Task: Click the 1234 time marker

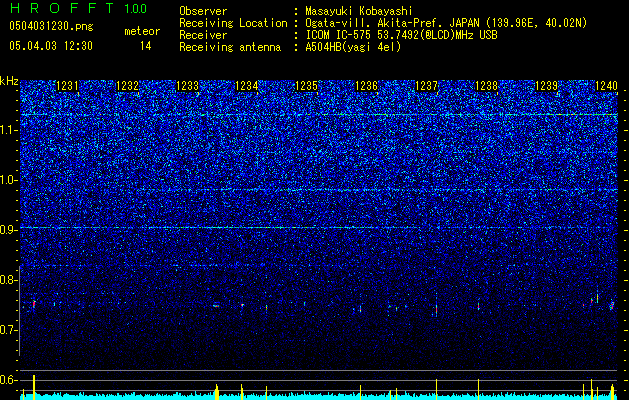Action: point(246,86)
